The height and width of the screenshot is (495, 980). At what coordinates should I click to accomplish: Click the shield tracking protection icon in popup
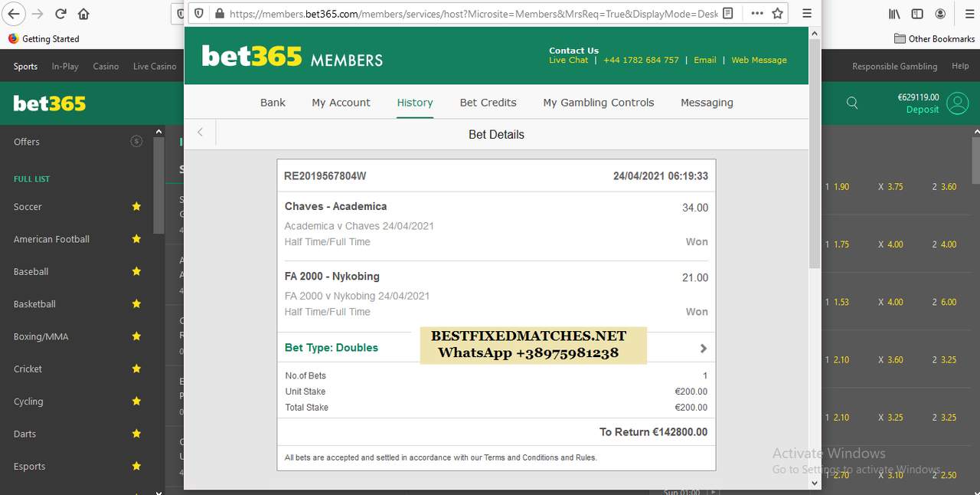pos(198,13)
